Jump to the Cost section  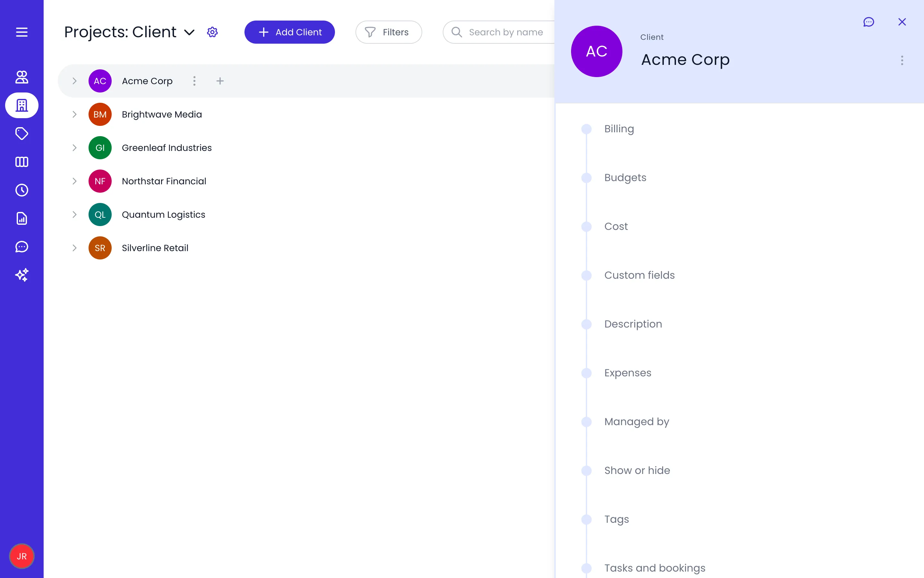point(616,226)
